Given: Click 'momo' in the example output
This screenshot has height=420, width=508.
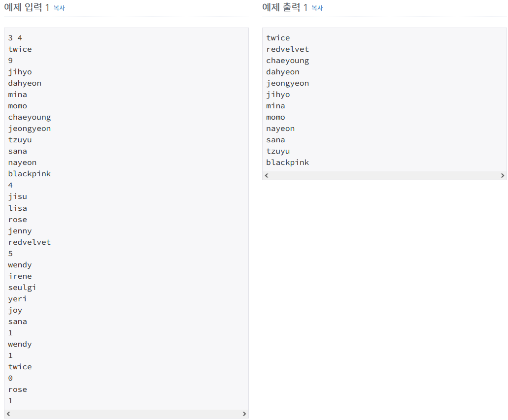Looking at the screenshot, I should (276, 117).
